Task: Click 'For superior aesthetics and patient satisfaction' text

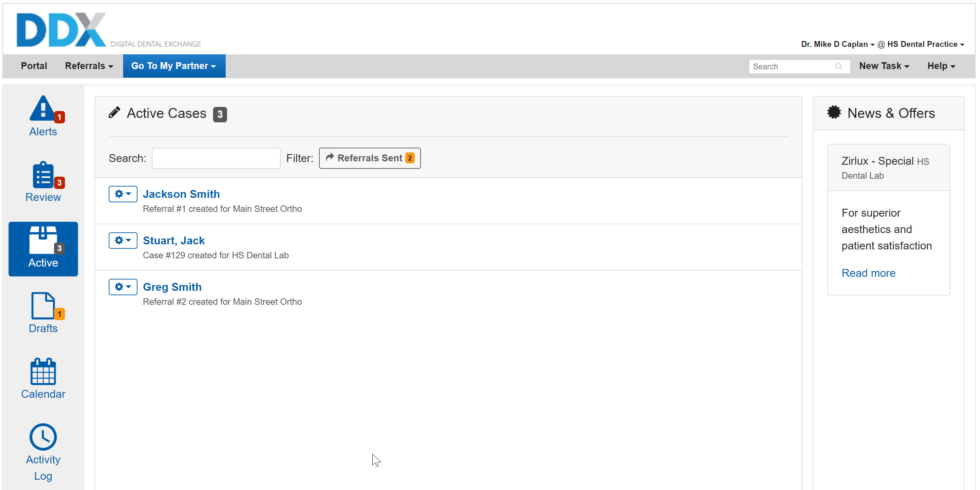Action: click(886, 229)
